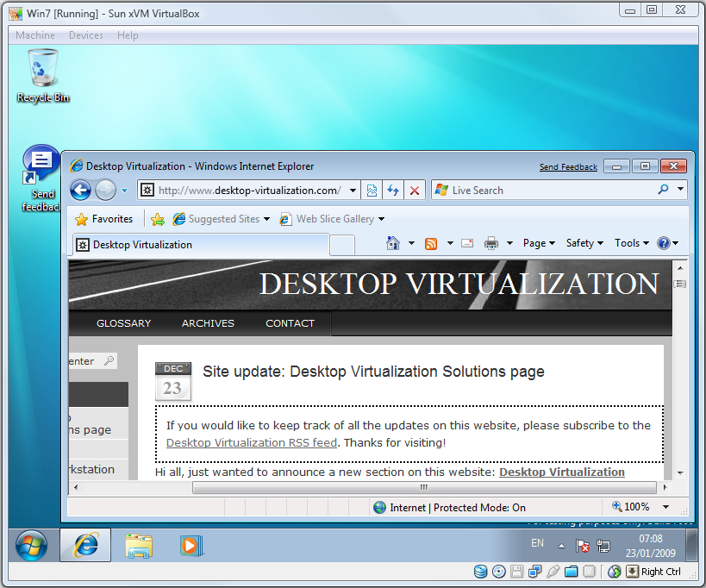
Task: Click the Back arrow in Internet Explorer
Action: 80,190
